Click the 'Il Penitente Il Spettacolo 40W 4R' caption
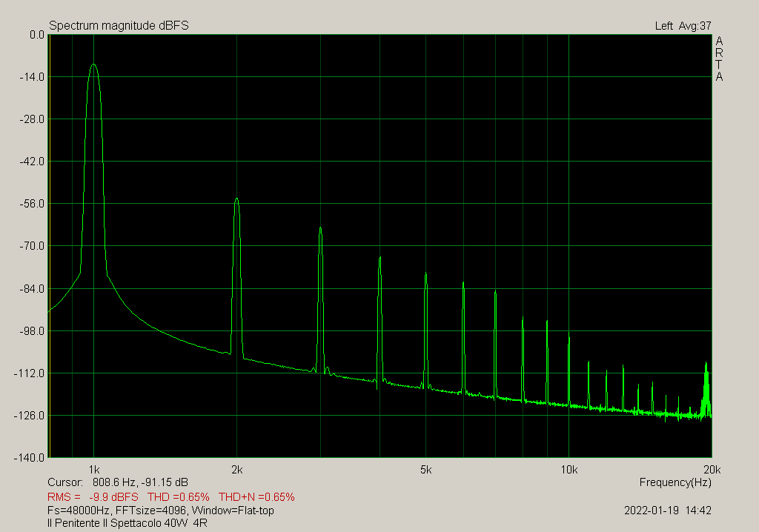Screen dimensions: 759x532 point(127,523)
